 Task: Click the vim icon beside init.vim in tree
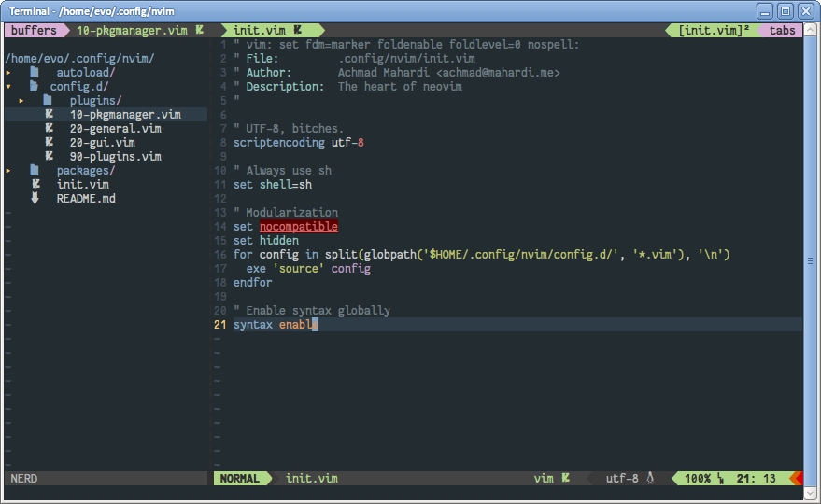[x=36, y=184]
